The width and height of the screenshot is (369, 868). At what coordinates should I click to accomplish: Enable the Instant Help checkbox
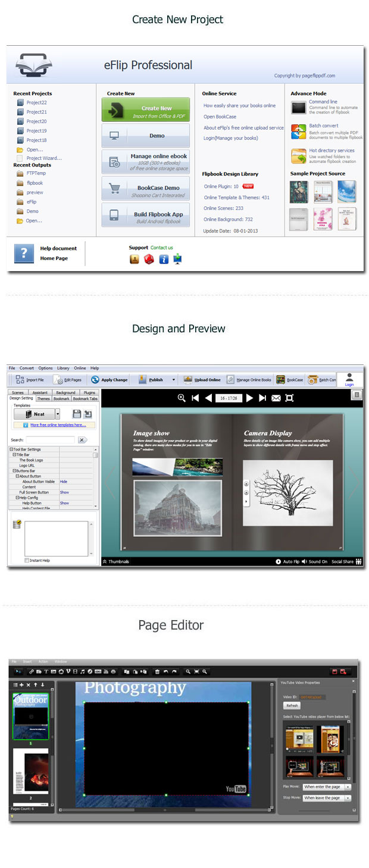pos(27,560)
